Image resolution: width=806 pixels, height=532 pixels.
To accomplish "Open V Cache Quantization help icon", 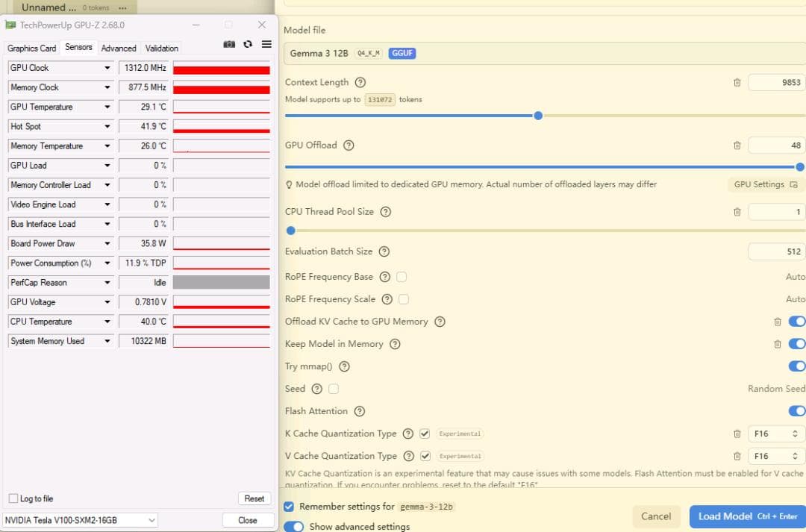I will [x=409, y=456].
